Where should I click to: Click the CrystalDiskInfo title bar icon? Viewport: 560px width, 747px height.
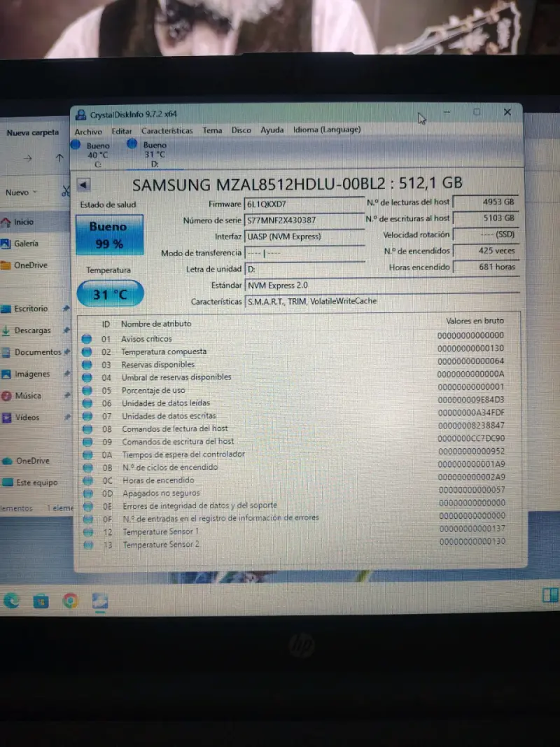coord(81,115)
